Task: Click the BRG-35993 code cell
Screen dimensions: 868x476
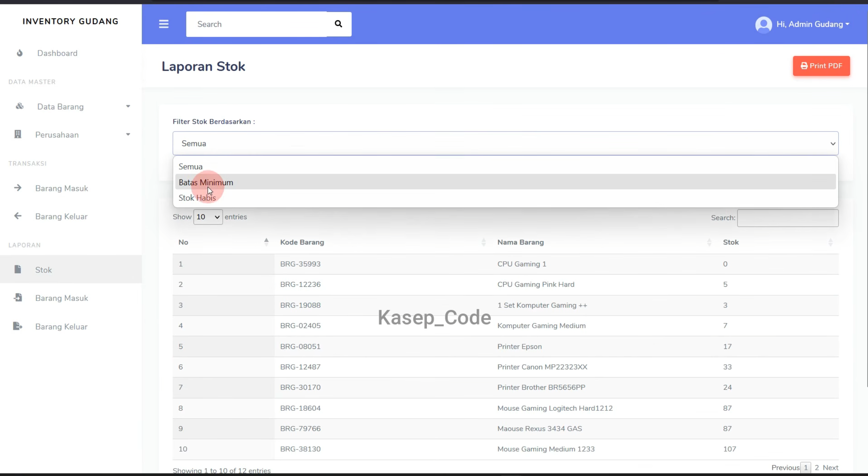Action: tap(383, 264)
